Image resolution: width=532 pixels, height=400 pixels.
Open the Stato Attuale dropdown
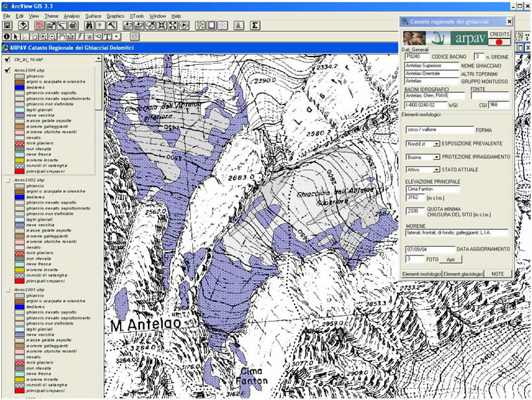(437, 169)
